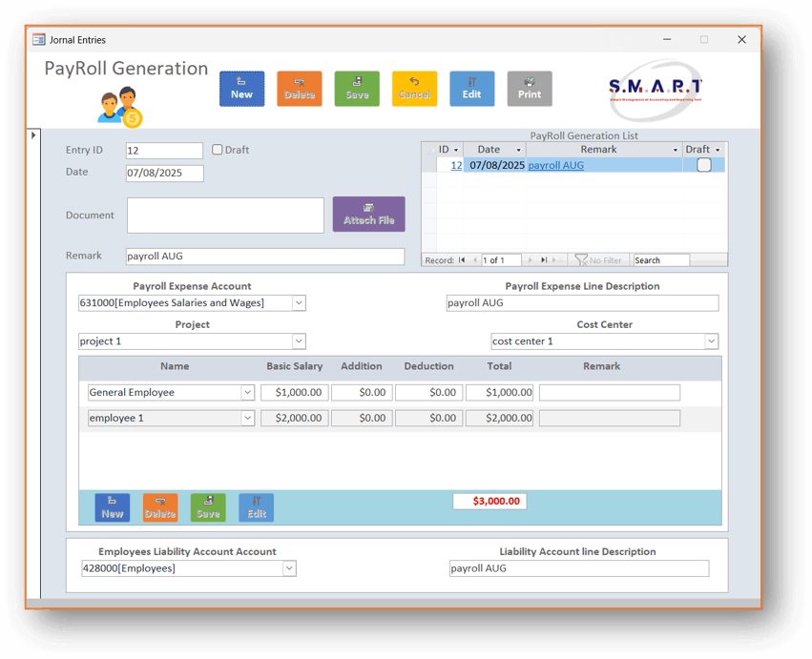Click General Employee Addition field

pyautogui.click(x=362, y=392)
